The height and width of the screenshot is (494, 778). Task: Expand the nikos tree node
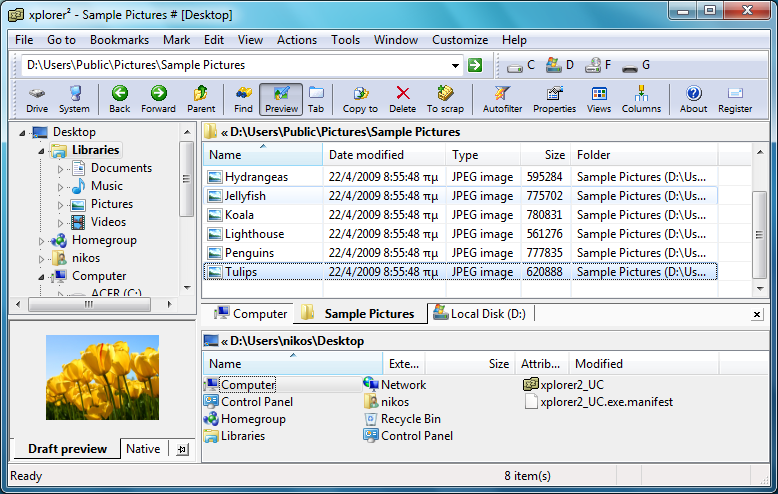(x=41, y=259)
